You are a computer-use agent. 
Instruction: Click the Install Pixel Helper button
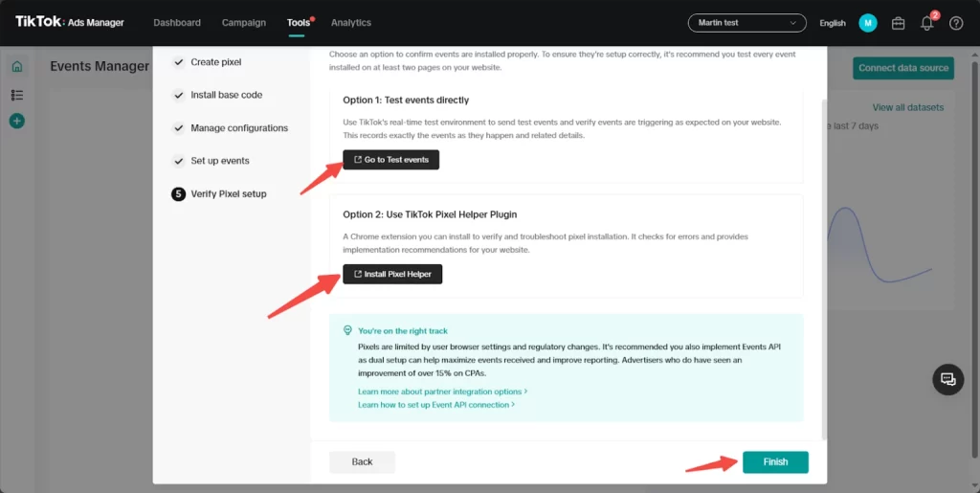(x=392, y=275)
